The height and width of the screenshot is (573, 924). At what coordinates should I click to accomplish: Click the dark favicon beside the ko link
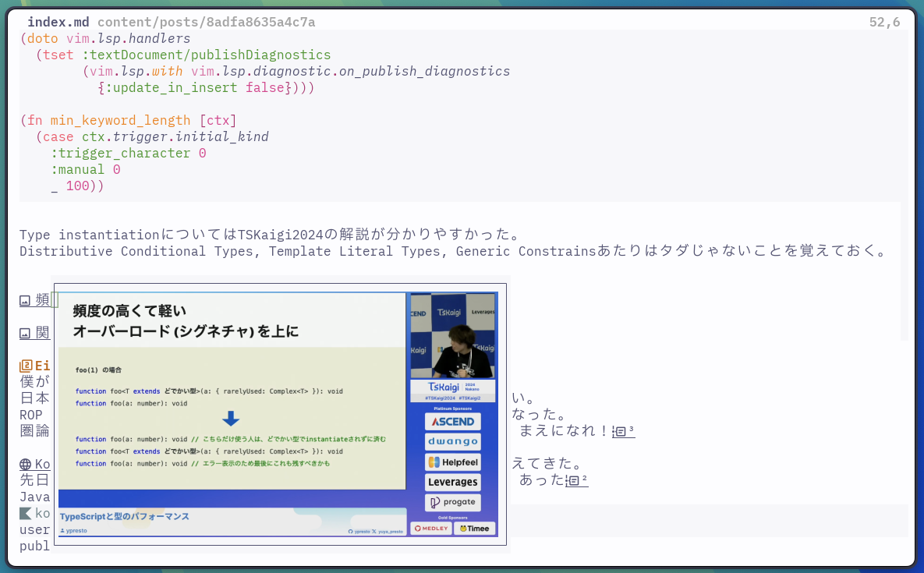click(25, 512)
